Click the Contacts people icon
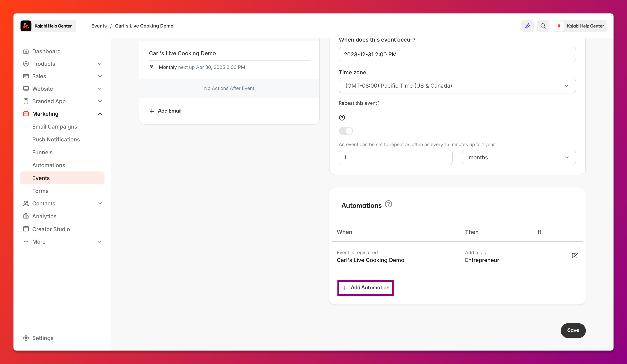This screenshot has height=364, width=627. 26,203
